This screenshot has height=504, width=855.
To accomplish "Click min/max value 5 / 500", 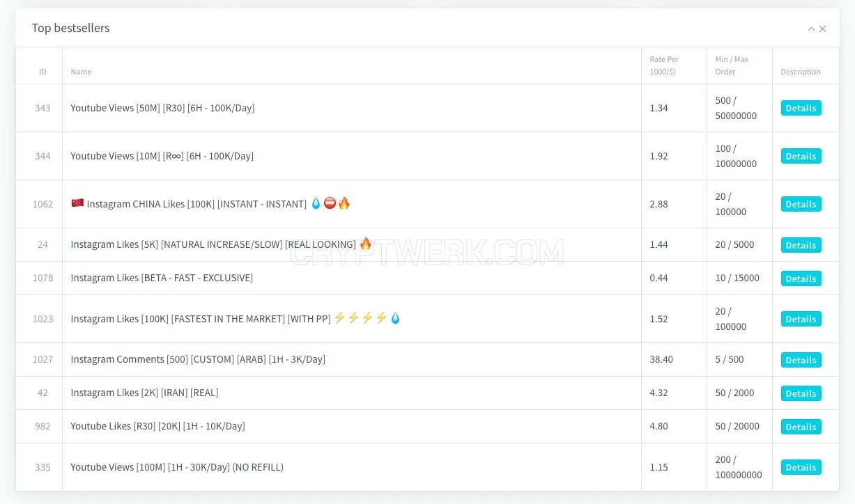I will [730, 359].
